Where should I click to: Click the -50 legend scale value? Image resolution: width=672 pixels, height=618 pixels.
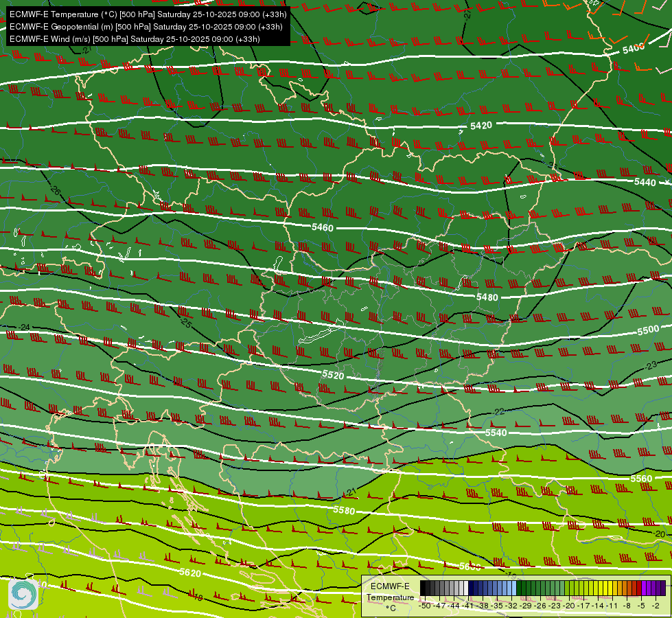(x=425, y=606)
